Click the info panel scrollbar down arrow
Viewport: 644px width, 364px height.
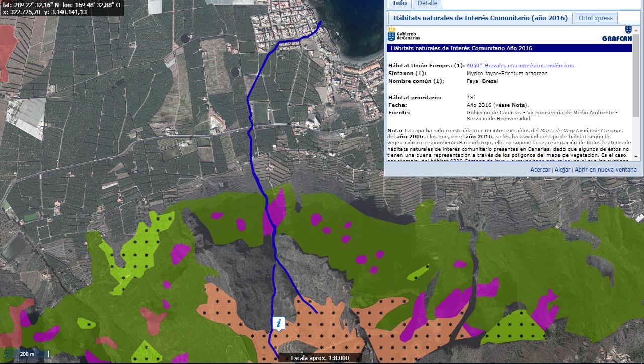tap(636, 157)
